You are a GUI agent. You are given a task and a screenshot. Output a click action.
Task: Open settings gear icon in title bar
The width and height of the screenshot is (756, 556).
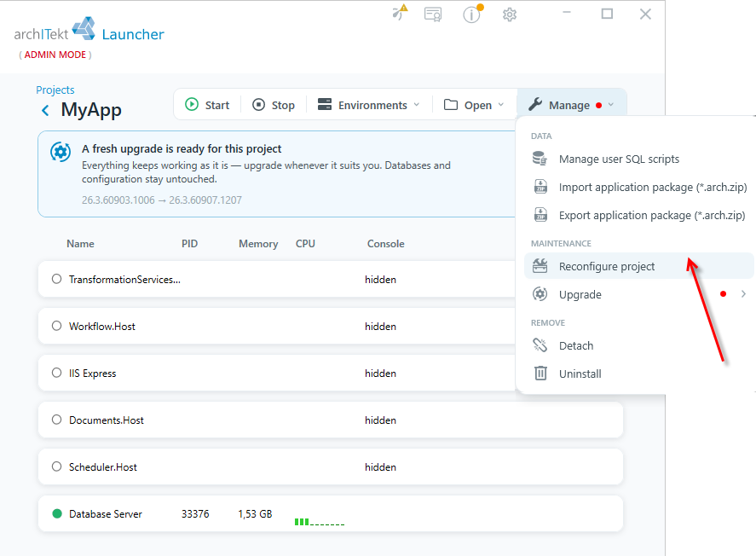coord(510,14)
